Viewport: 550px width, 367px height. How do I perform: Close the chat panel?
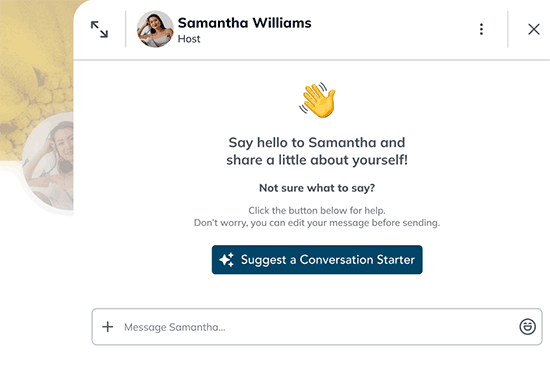(x=534, y=29)
